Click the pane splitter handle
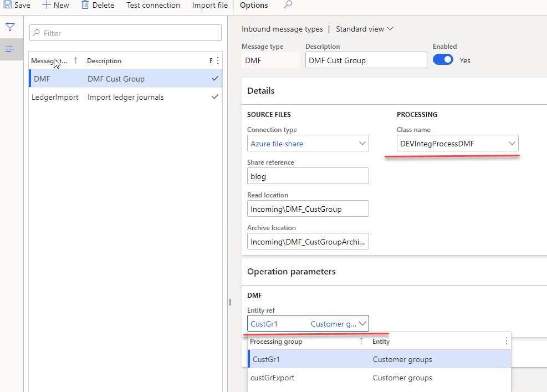547x392 pixels. [x=229, y=302]
